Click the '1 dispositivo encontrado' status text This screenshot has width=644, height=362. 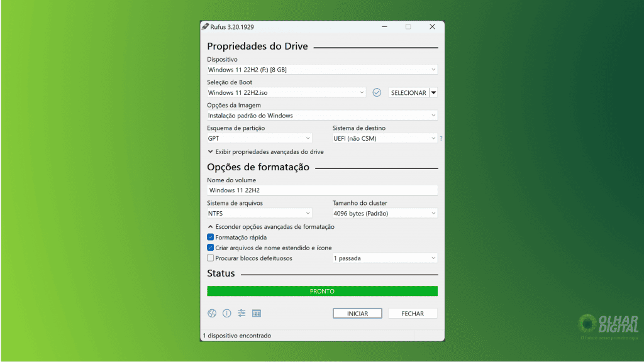click(237, 336)
